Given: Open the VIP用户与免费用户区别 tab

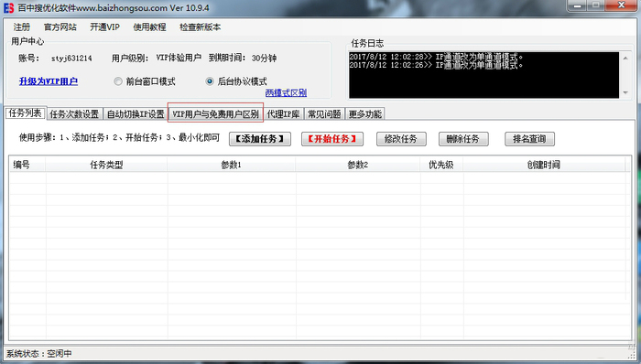Looking at the screenshot, I should 215,113.
